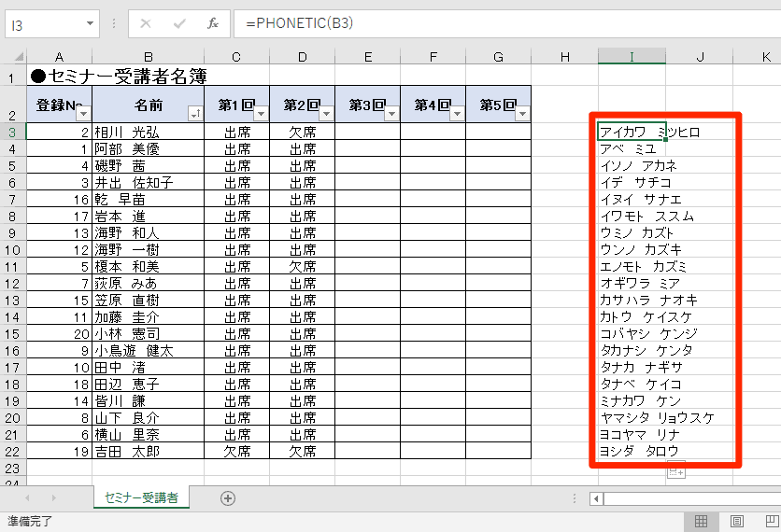Open the Name Box dropdown
The width and height of the screenshot is (781, 532).
pyautogui.click(x=91, y=23)
